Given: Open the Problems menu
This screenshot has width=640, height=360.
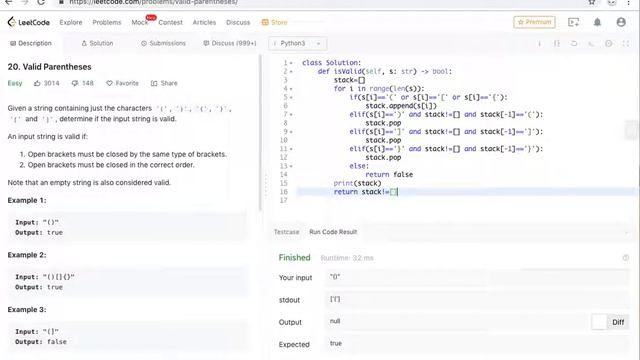Looking at the screenshot, I should [107, 22].
